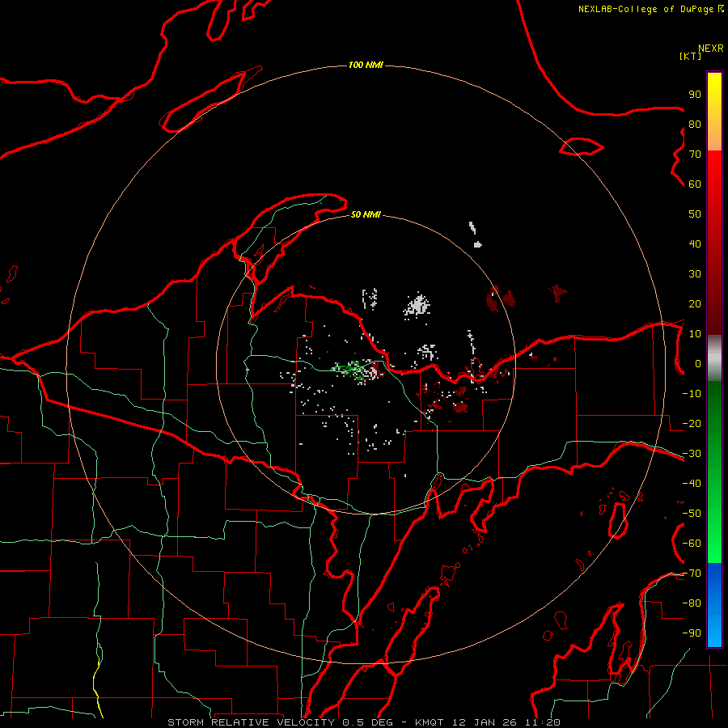Click the -90 value on the velocity scale
The image size is (728, 728).
(x=692, y=633)
